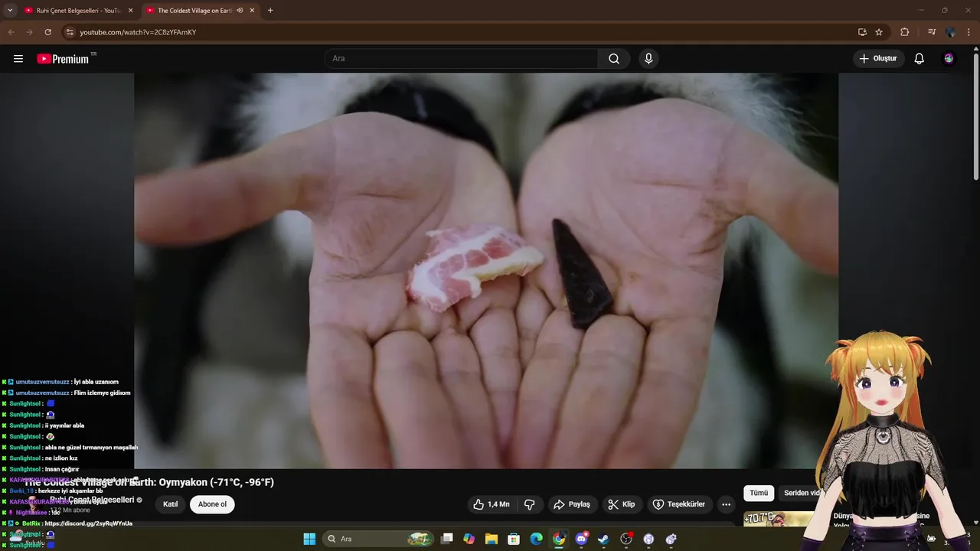
Task: Open the -70°C recommended video thumbnail
Action: point(781,520)
